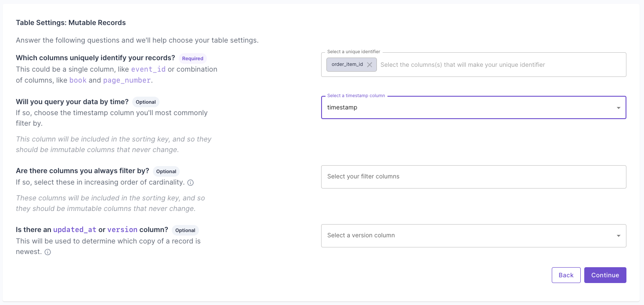The width and height of the screenshot is (644, 305).
Task: Click the info icon next to cardinality text
Action: coord(191,182)
